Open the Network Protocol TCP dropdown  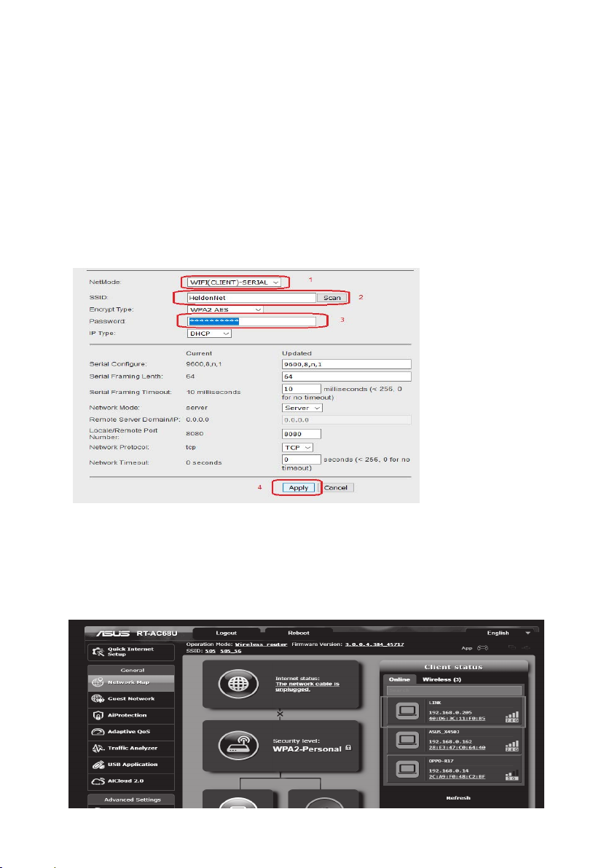(x=297, y=447)
